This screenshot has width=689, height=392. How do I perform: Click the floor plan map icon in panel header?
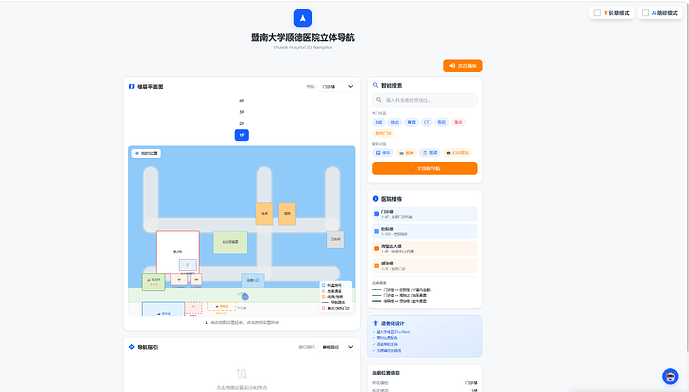pos(131,87)
